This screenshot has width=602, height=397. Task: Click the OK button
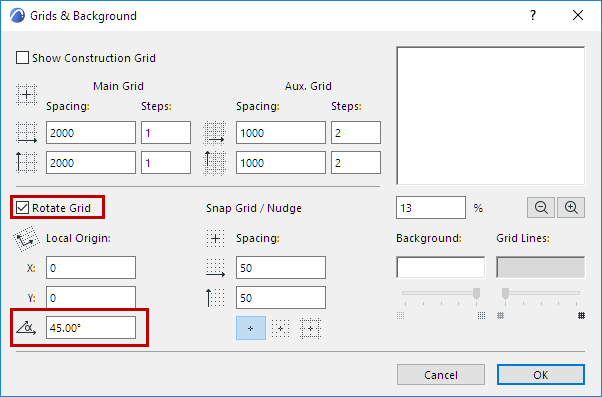(541, 375)
